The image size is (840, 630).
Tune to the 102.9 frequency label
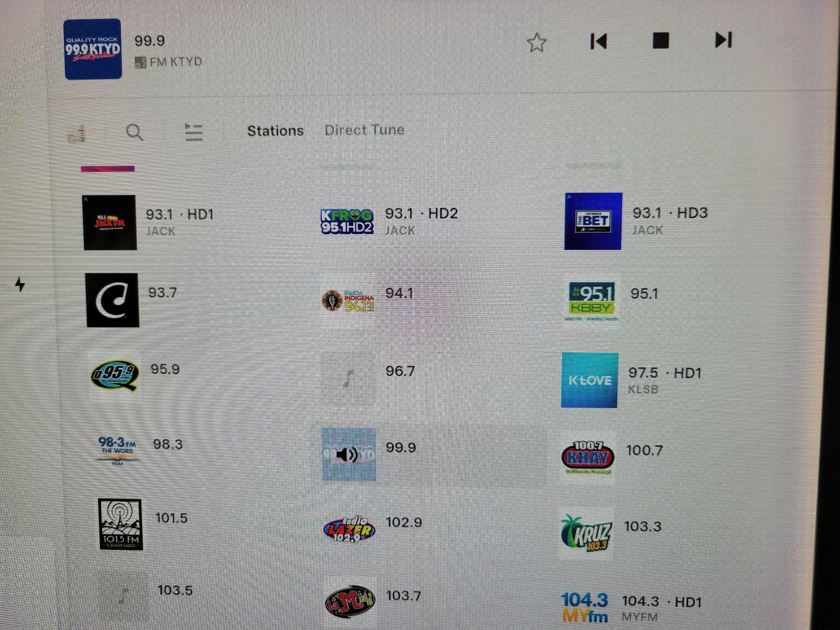click(404, 522)
